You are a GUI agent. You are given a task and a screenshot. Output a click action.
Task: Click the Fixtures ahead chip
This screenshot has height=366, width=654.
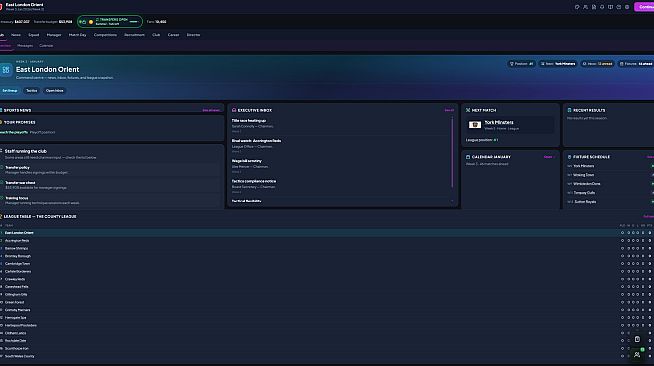[x=636, y=64]
